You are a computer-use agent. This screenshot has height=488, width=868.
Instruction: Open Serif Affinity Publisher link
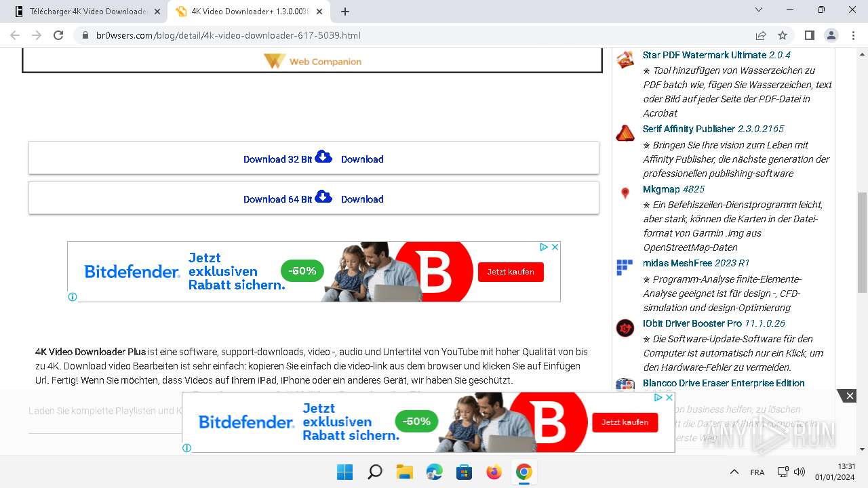point(713,129)
